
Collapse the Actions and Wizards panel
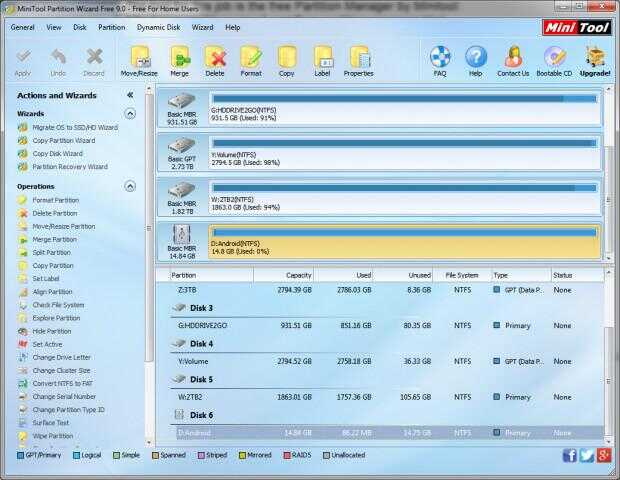130,95
